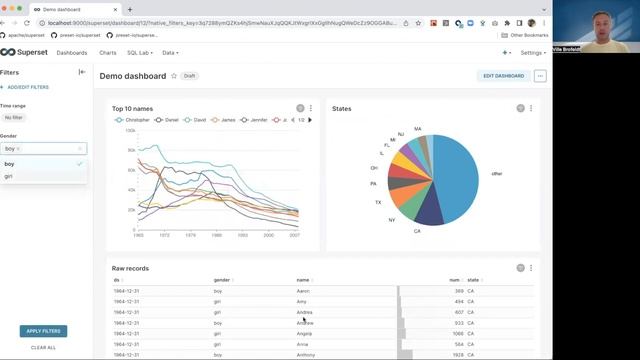This screenshot has height=360, width=640.
Task: Expand the Data menu
Action: [170, 53]
